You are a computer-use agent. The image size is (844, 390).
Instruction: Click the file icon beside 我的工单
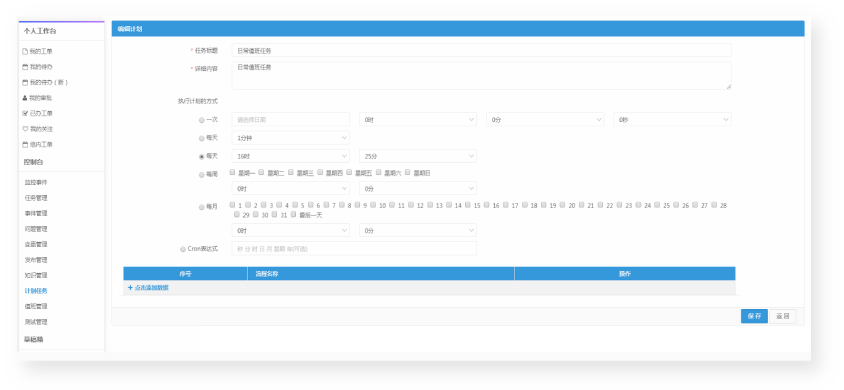point(25,52)
